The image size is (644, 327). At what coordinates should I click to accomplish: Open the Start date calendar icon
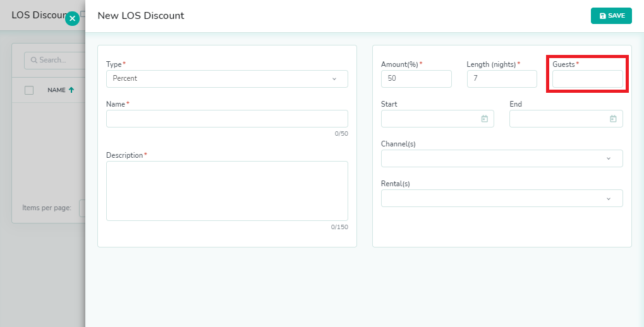[x=485, y=119]
